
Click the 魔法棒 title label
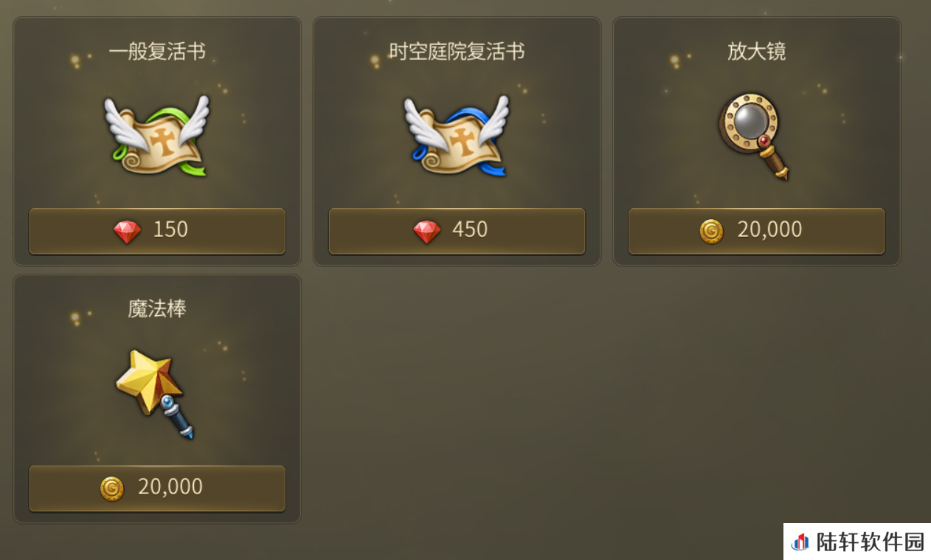coord(157,308)
